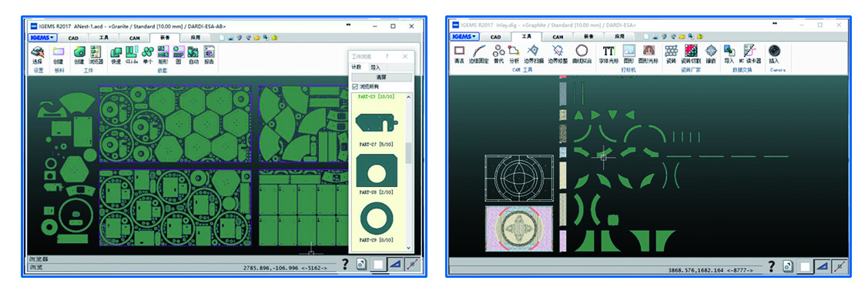
Task: Click the 瓷砖切割 tile cutting icon
Action: [690, 55]
